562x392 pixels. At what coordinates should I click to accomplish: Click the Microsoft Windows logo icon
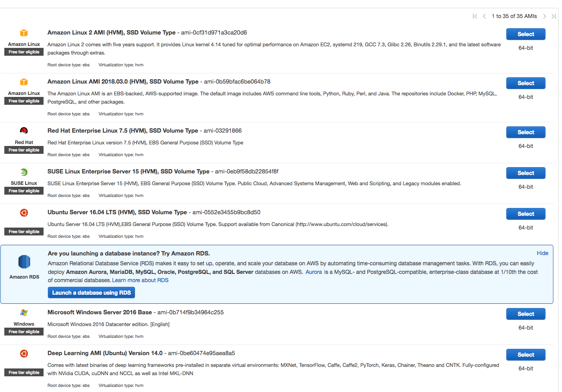[24, 313]
